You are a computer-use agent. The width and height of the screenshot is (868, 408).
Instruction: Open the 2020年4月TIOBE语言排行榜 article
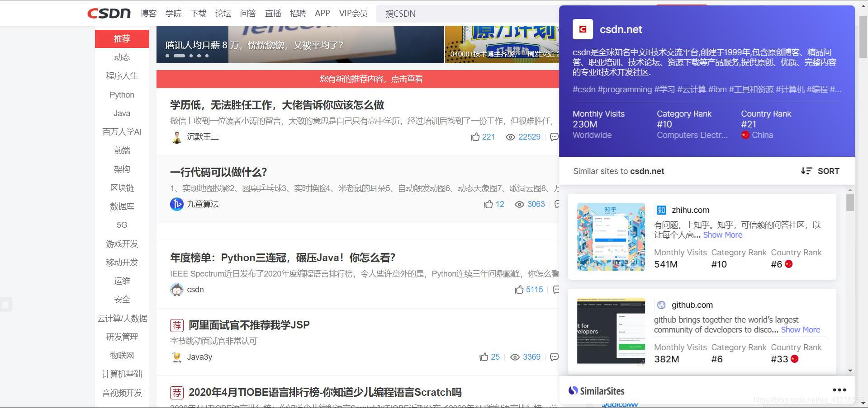click(325, 392)
